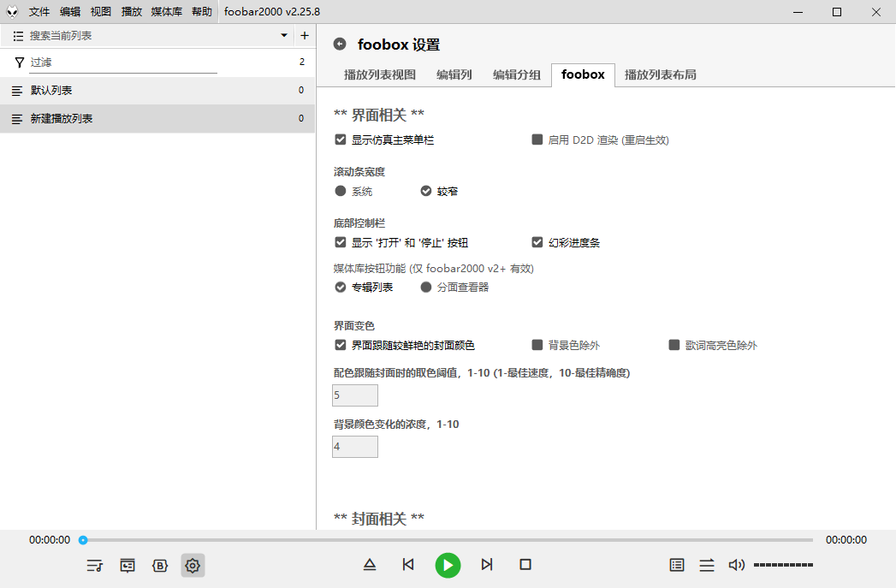Image resolution: width=896 pixels, height=588 pixels.
Task: Mute audio via the speaker icon
Action: 737,565
